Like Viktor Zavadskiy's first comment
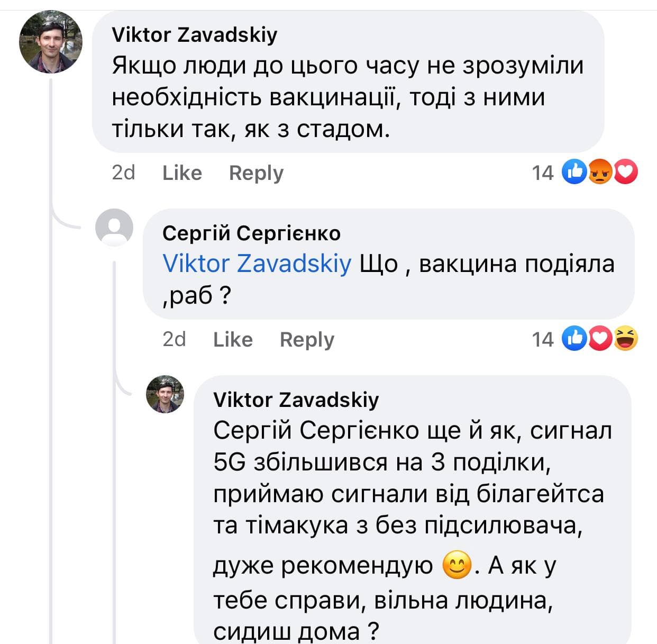This screenshot has width=657, height=644. [x=182, y=173]
